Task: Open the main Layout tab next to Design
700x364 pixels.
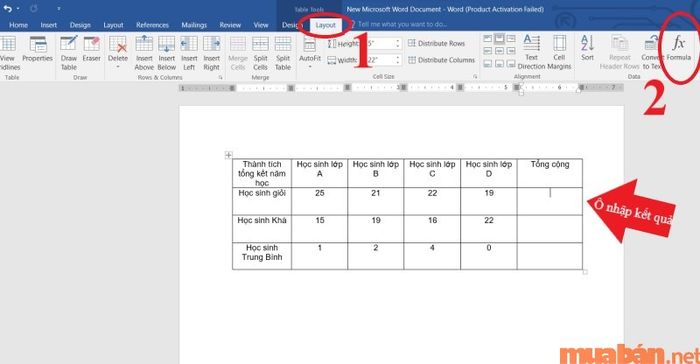Action: [x=113, y=25]
